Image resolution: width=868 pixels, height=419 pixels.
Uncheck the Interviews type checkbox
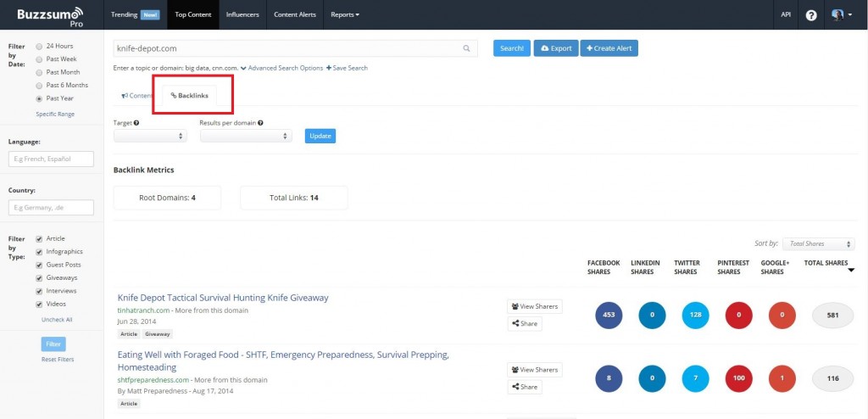pyautogui.click(x=39, y=292)
